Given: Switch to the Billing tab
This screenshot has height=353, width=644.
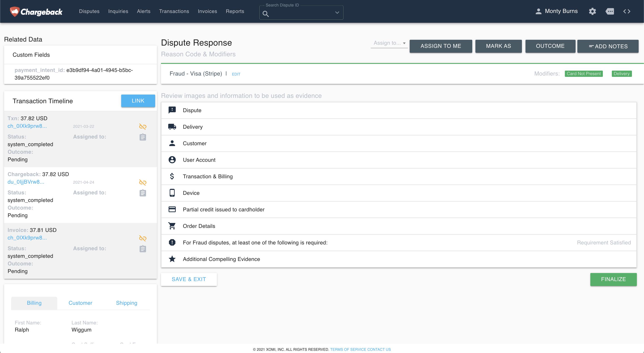Looking at the screenshot, I should (34, 303).
